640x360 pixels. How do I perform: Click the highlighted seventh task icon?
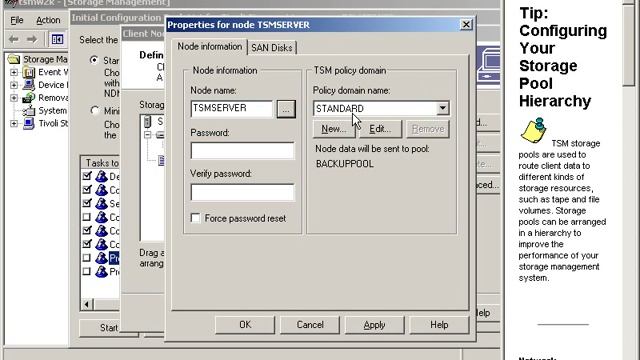(x=101, y=258)
